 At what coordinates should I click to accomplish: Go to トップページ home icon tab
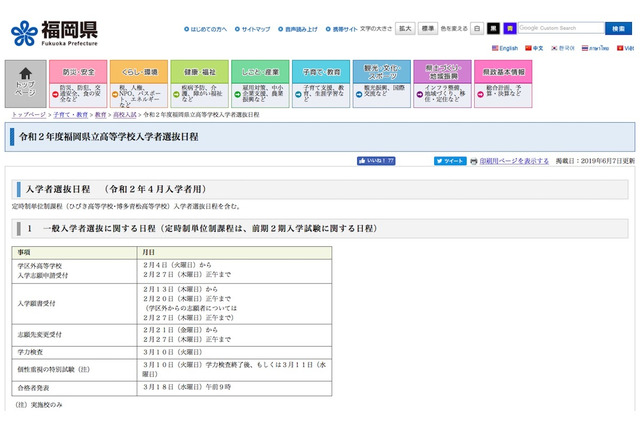[25, 84]
